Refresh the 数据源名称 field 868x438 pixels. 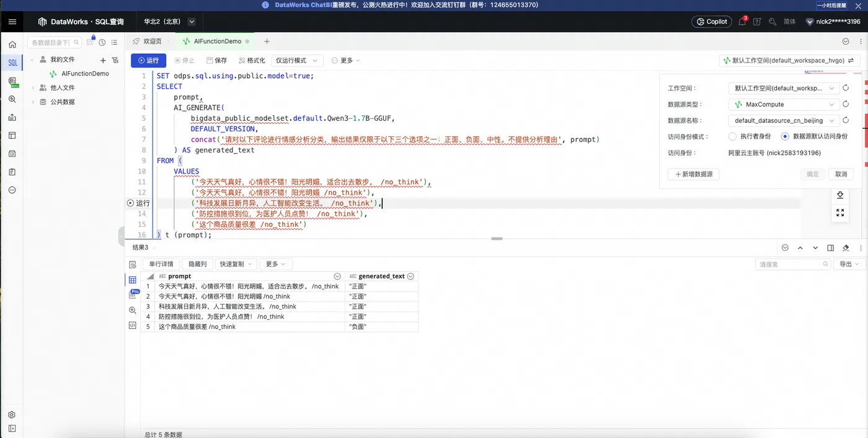(846, 121)
